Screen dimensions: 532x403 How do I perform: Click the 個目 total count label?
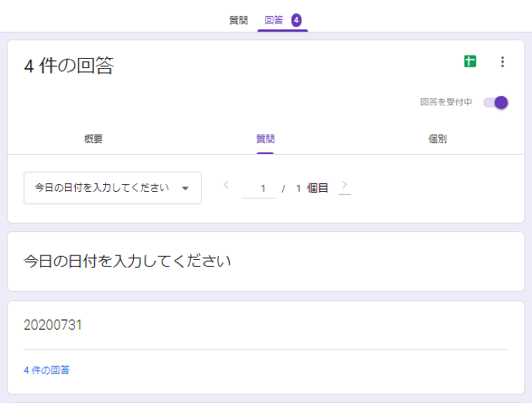coord(318,188)
